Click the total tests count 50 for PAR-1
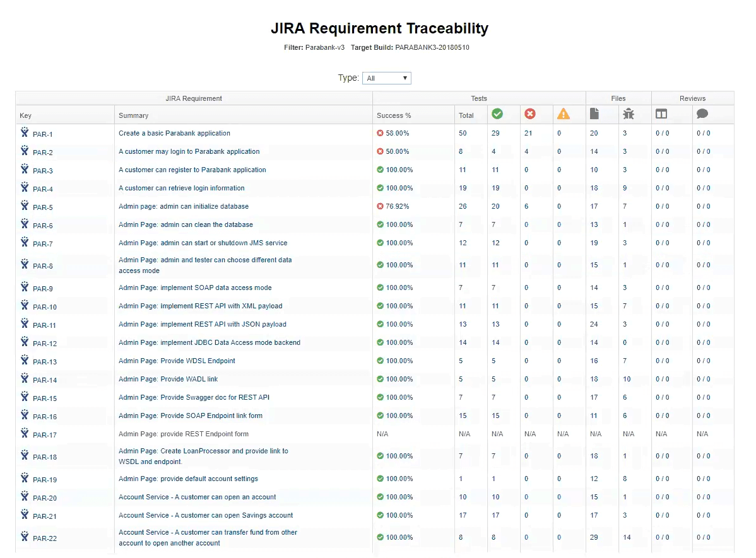The height and width of the screenshot is (558, 756). tap(463, 134)
